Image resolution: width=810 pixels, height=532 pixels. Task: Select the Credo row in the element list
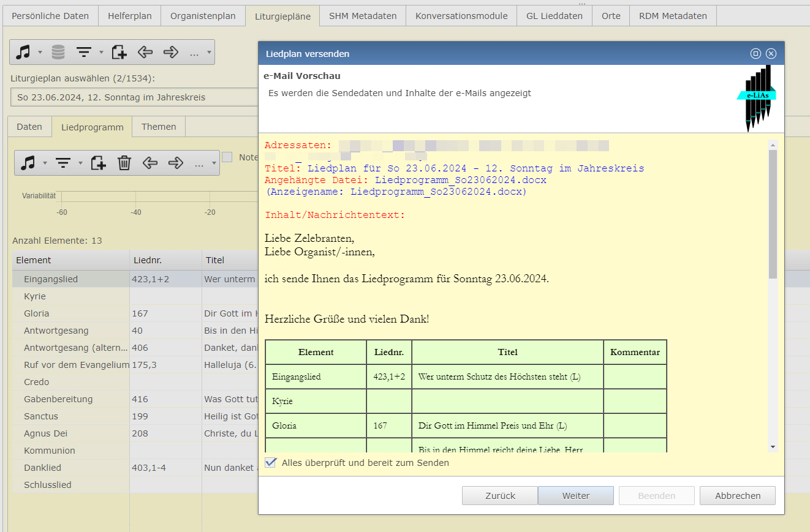[x=135, y=382]
